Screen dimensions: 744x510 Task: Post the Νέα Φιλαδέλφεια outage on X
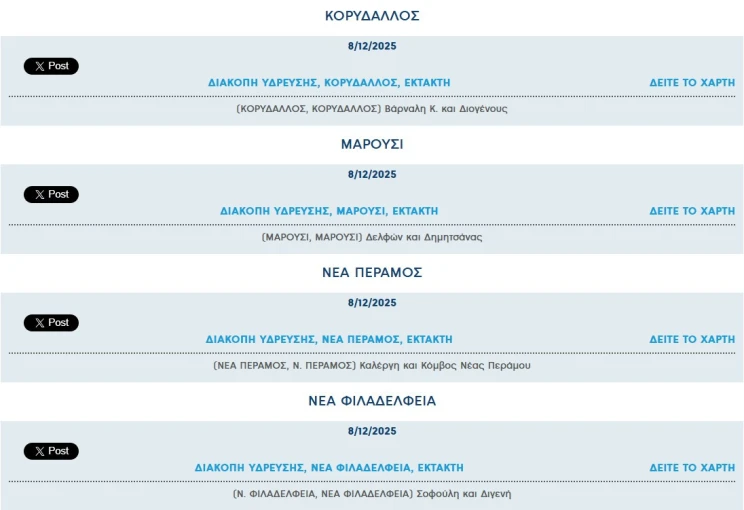(x=51, y=451)
